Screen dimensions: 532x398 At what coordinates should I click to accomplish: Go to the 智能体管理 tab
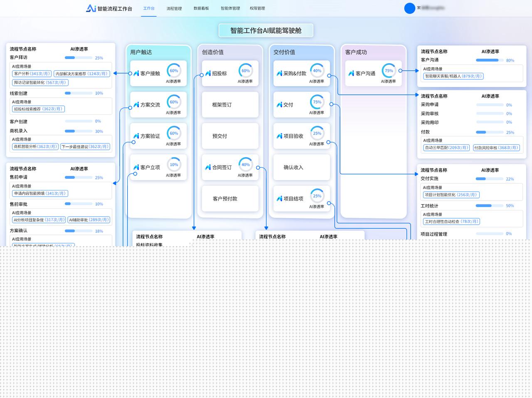tap(230, 8)
